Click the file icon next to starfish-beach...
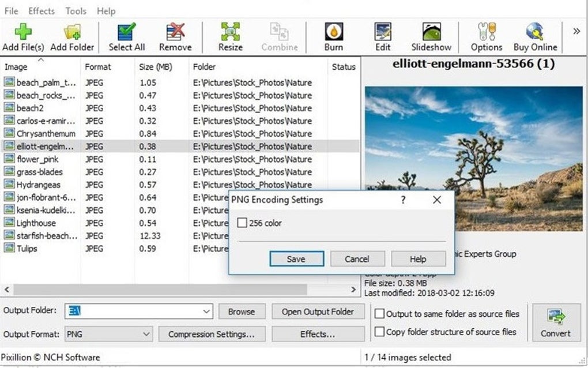 (x=9, y=235)
